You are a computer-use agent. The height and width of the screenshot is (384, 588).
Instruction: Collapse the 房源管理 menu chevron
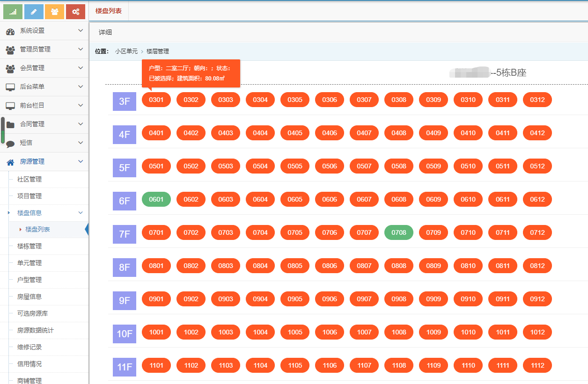click(81, 161)
